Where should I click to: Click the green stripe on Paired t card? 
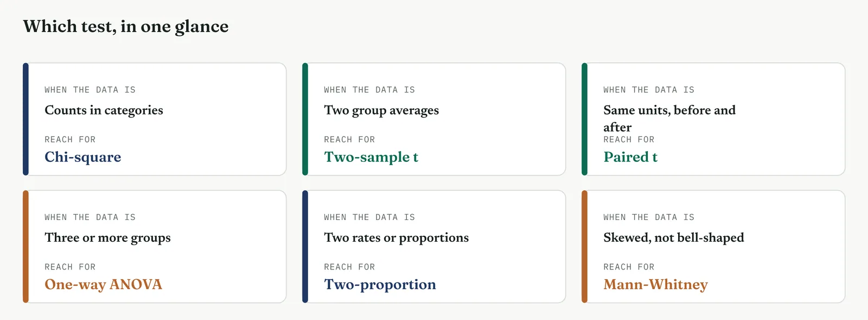584,119
